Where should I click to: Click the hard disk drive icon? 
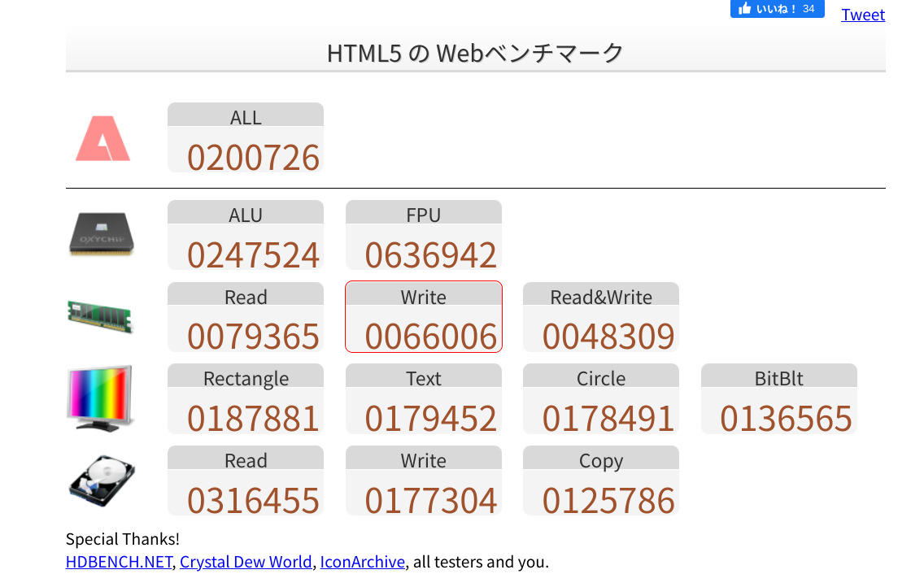101,480
